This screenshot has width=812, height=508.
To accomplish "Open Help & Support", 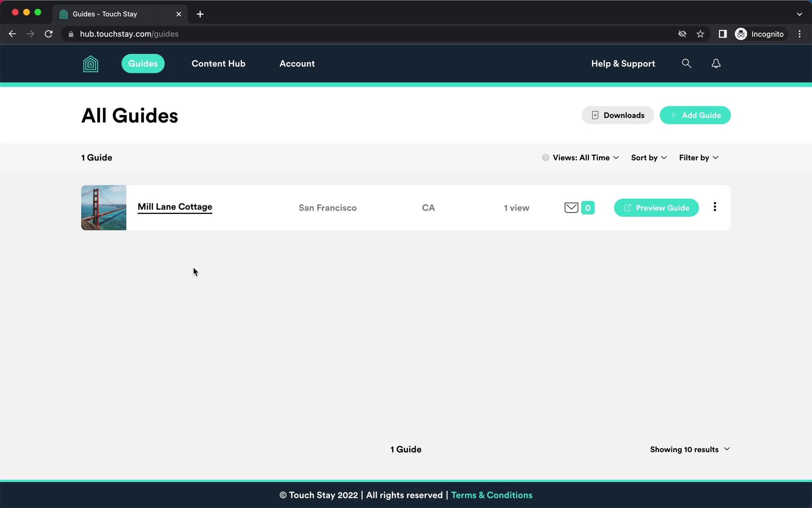I will pos(623,63).
